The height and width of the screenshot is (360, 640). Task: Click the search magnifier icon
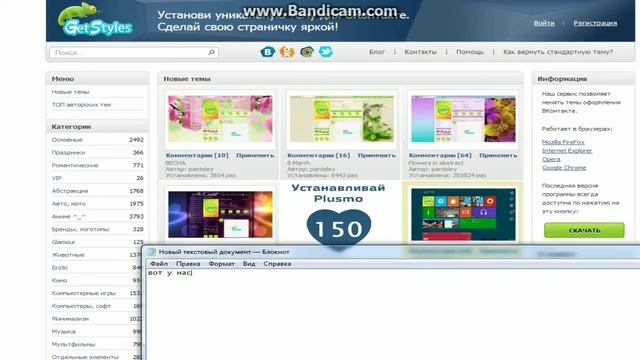[211, 52]
